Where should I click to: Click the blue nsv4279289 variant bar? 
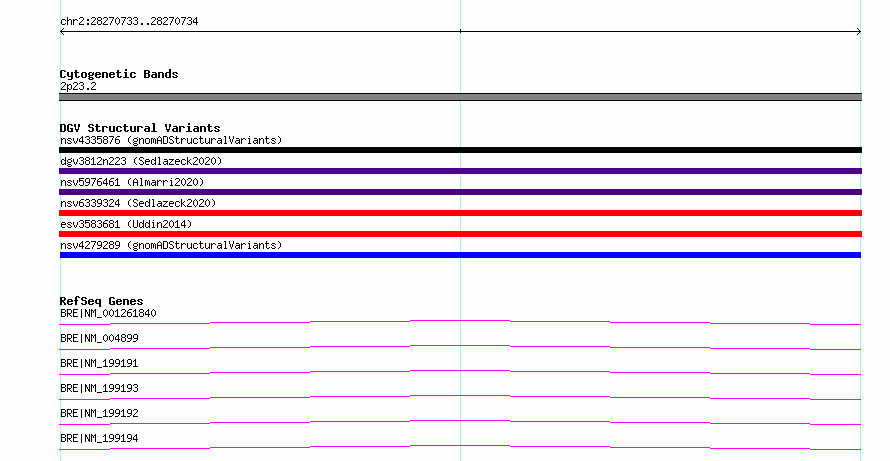tap(460, 255)
